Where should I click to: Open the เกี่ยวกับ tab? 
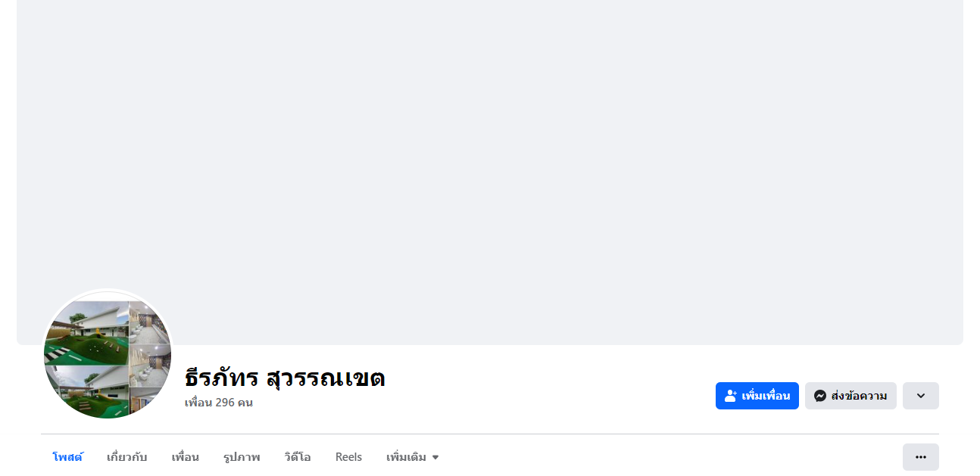(x=127, y=457)
